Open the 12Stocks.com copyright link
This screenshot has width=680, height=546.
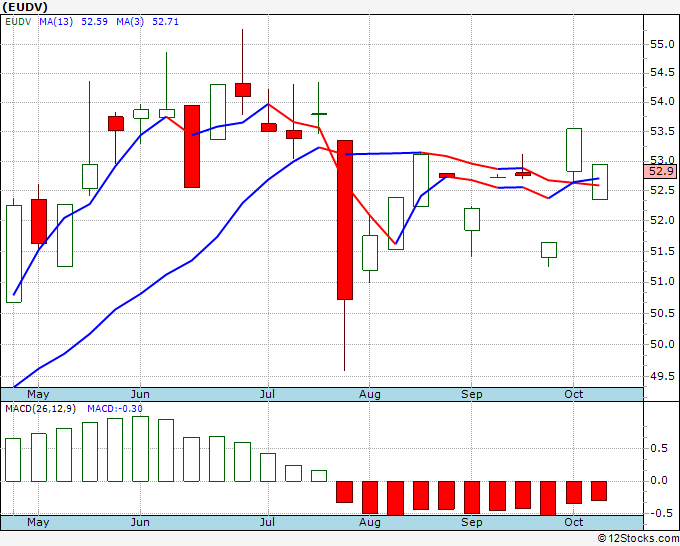638,539
